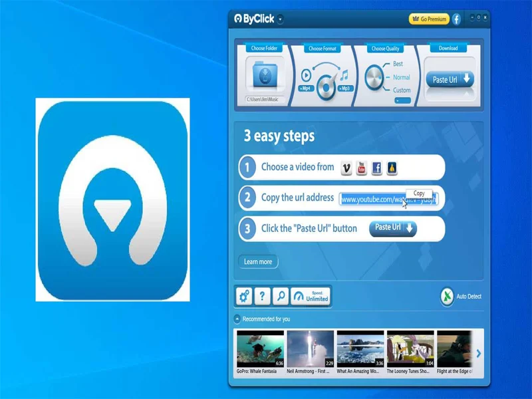Click the Learn more button
Viewport: 532px width, 399px height.
258,261
